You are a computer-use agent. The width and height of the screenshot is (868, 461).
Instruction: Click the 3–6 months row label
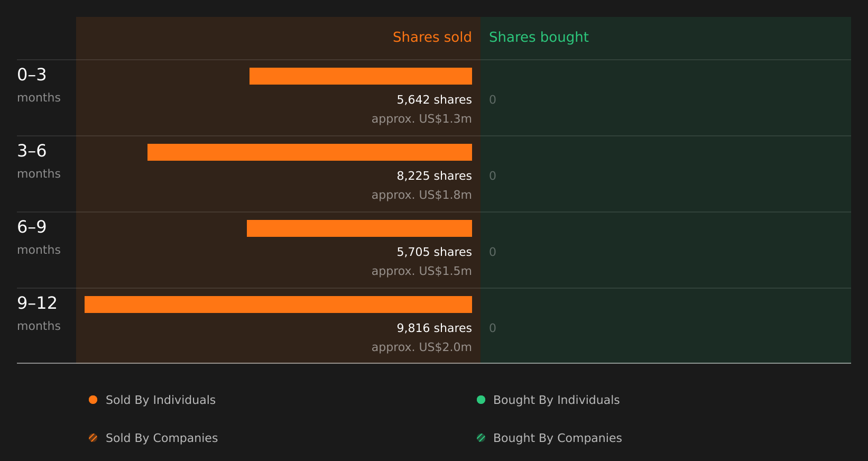pos(39,161)
